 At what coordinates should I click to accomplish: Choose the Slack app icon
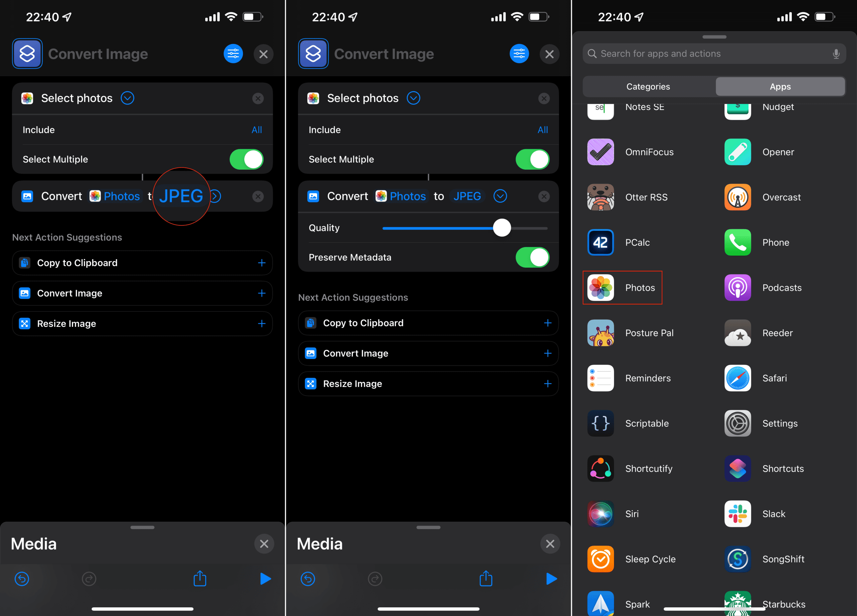[737, 514]
